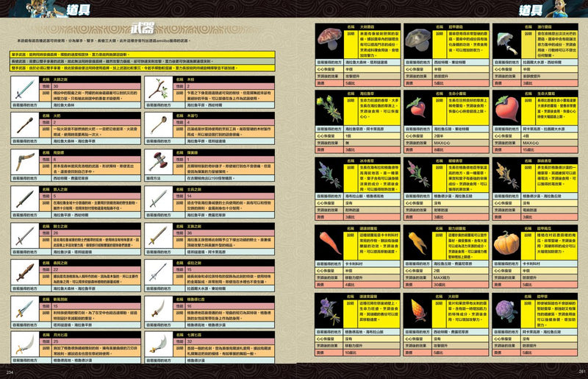The image size is (588, 379).
Task: Select the wooden soup ladle picture
Action: click(159, 125)
